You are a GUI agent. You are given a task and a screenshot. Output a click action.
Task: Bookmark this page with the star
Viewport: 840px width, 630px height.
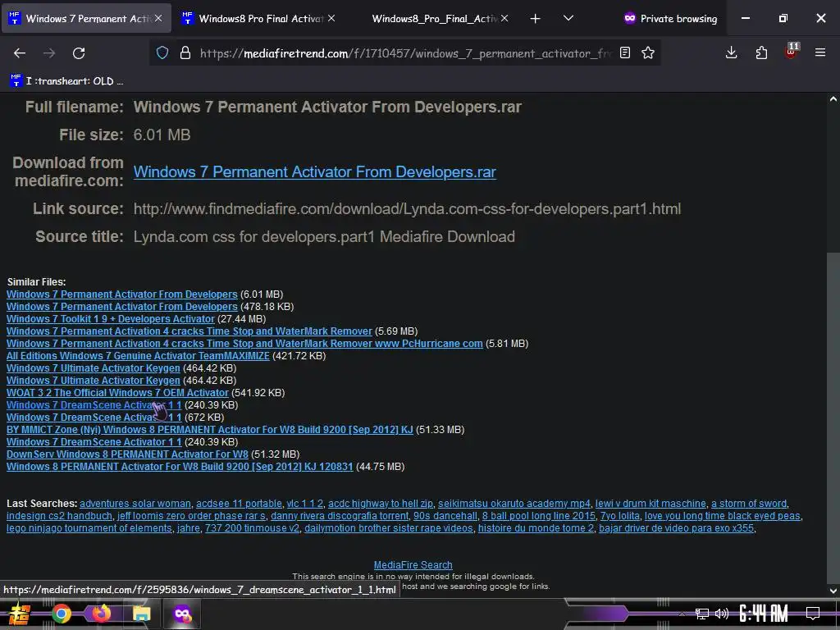coord(648,53)
